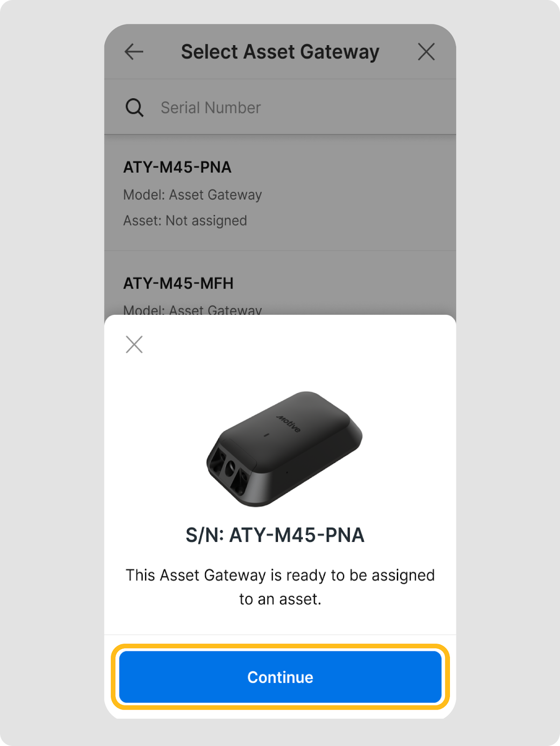560x746 pixels.
Task: Click the magnifier search icon
Action: click(x=134, y=108)
